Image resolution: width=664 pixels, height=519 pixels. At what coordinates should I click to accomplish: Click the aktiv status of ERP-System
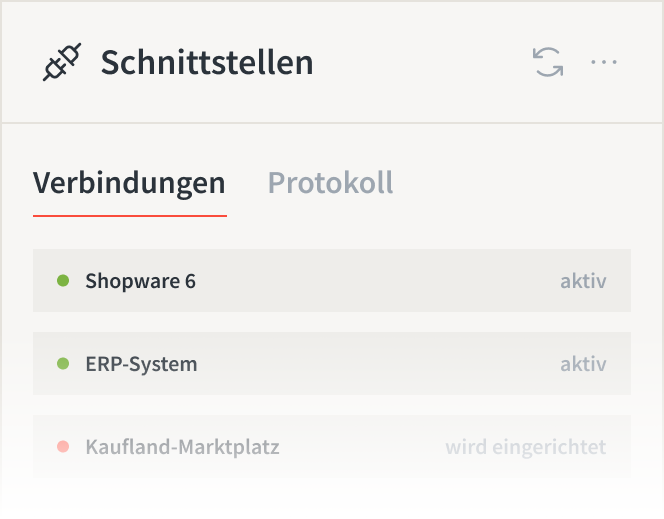click(584, 364)
